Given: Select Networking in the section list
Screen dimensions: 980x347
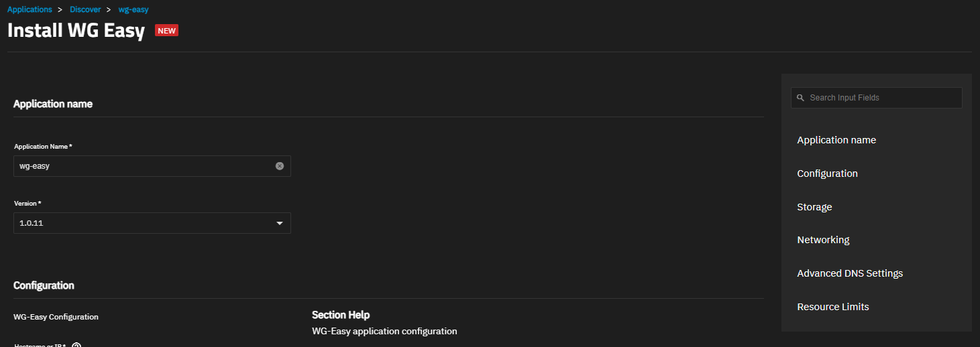Looking at the screenshot, I should (x=823, y=240).
